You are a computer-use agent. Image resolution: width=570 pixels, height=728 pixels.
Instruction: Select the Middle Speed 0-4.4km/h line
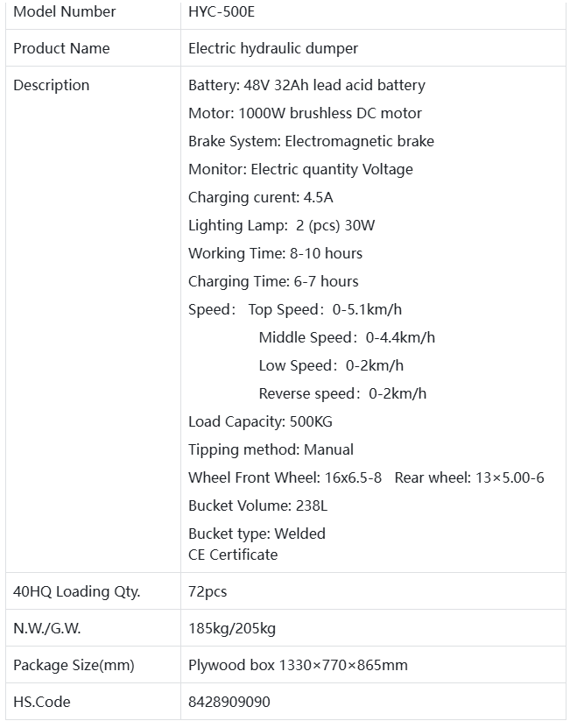(x=347, y=337)
